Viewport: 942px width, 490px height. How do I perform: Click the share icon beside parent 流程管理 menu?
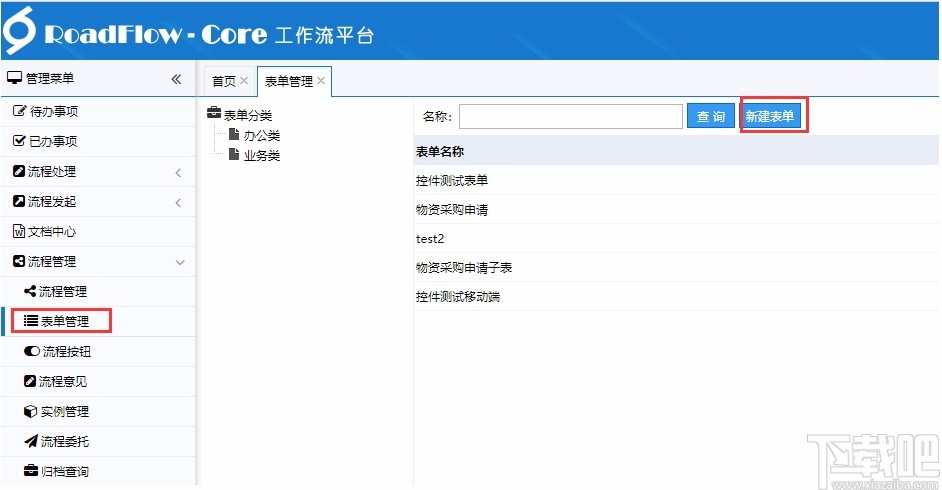pyautogui.click(x=19, y=261)
